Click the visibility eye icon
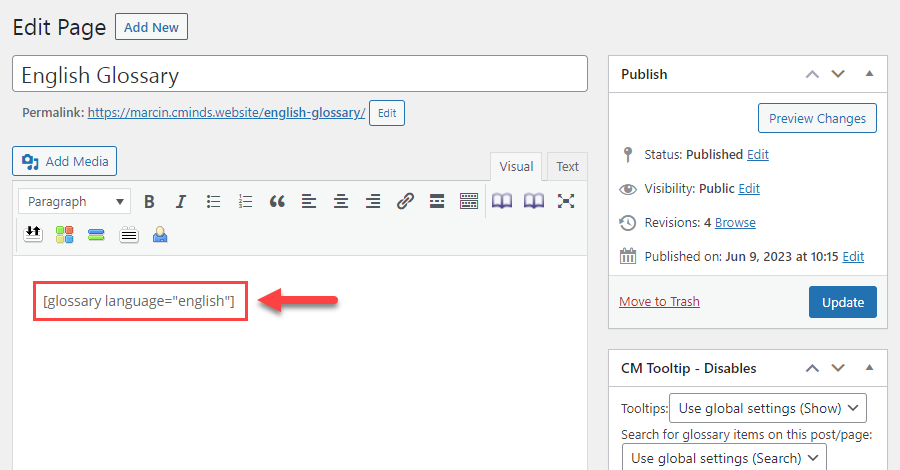 (628, 189)
